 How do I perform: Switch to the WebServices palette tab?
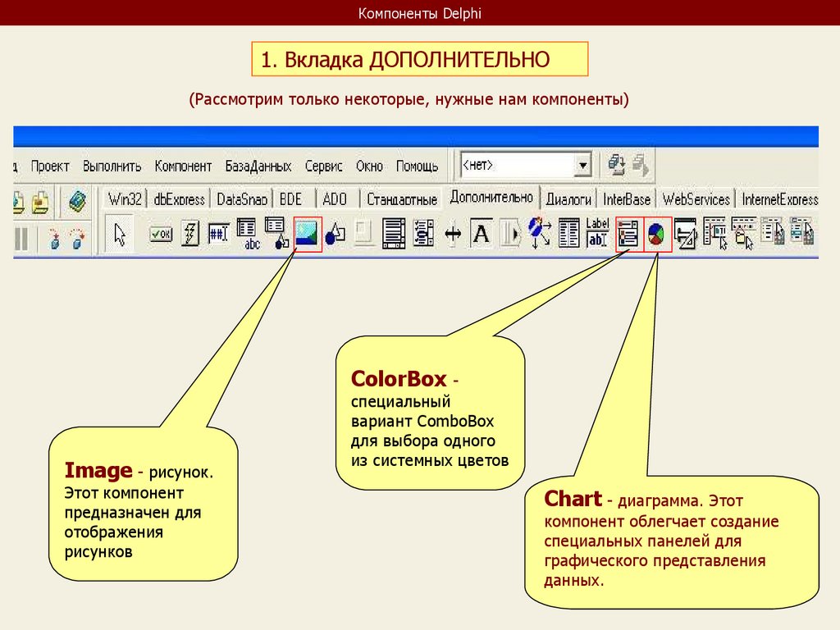[x=696, y=199]
